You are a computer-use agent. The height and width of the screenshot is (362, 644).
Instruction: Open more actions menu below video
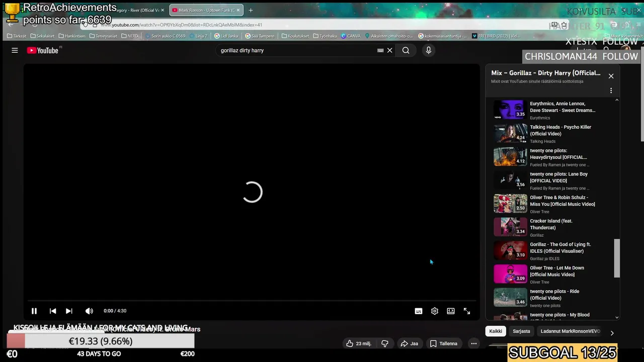pyautogui.click(x=473, y=343)
